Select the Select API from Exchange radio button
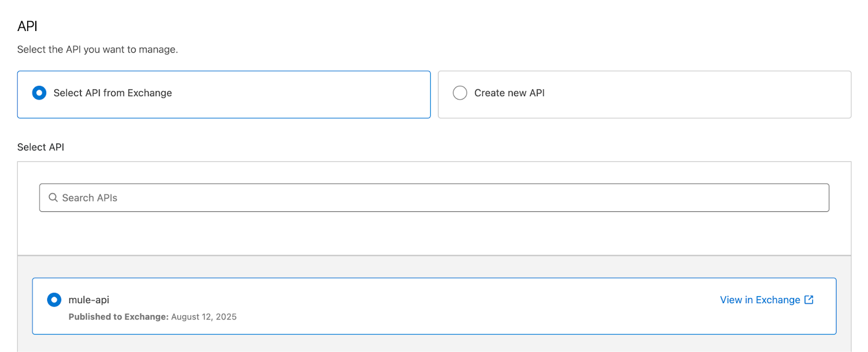 [x=39, y=93]
